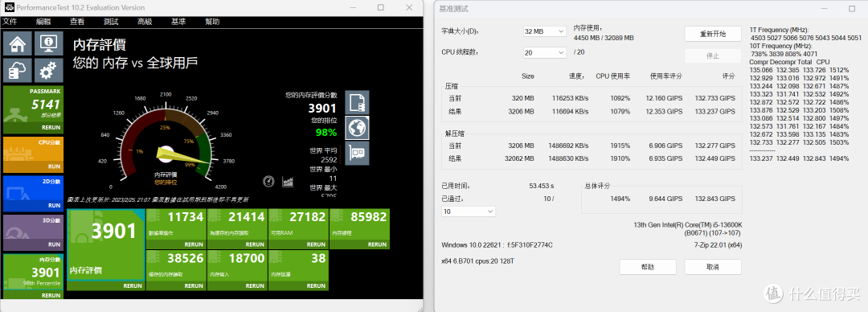Click RERUN on the 27182 可用RAM tile
The width and height of the screenshot is (868, 312).
click(x=316, y=244)
